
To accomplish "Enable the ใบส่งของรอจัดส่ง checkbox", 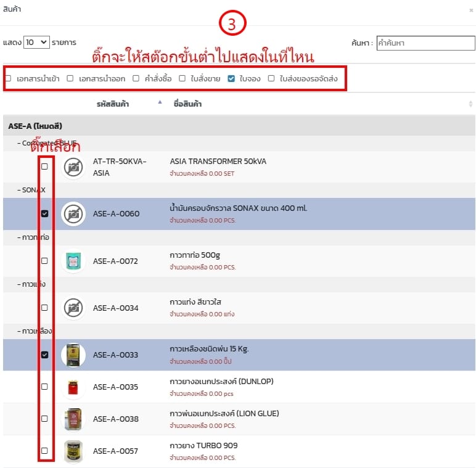I will pyautogui.click(x=271, y=78).
